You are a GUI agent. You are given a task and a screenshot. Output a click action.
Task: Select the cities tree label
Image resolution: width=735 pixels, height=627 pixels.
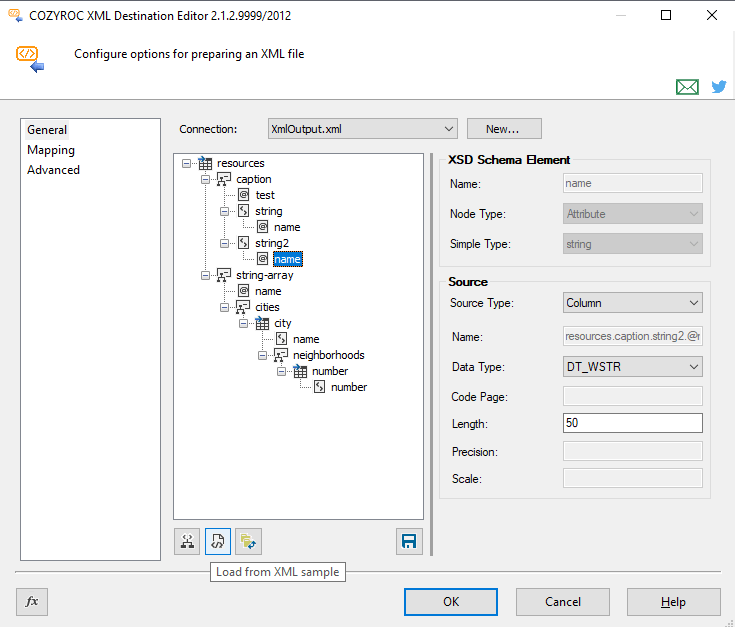click(x=267, y=307)
